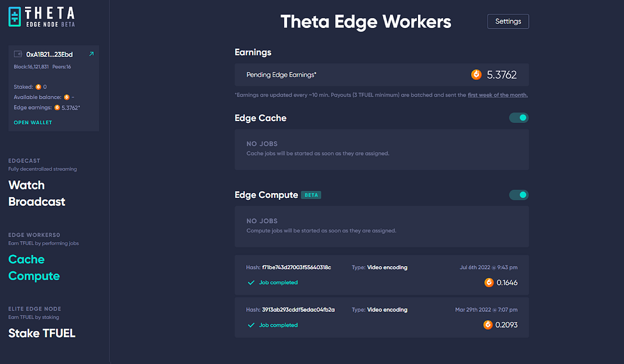Click the Theta Edge Node logo
This screenshot has width=624, height=364.
coord(41,16)
